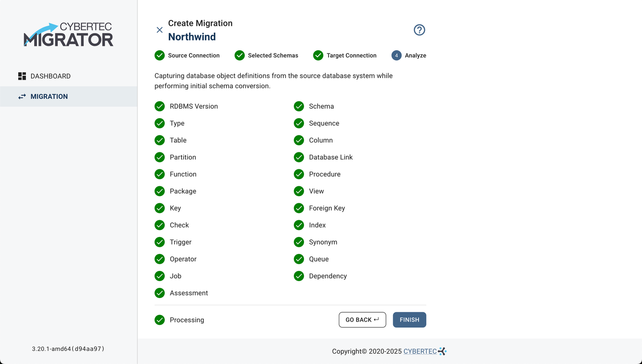The image size is (642, 364).
Task: Open the Dashboard menu item
Action: [50, 76]
